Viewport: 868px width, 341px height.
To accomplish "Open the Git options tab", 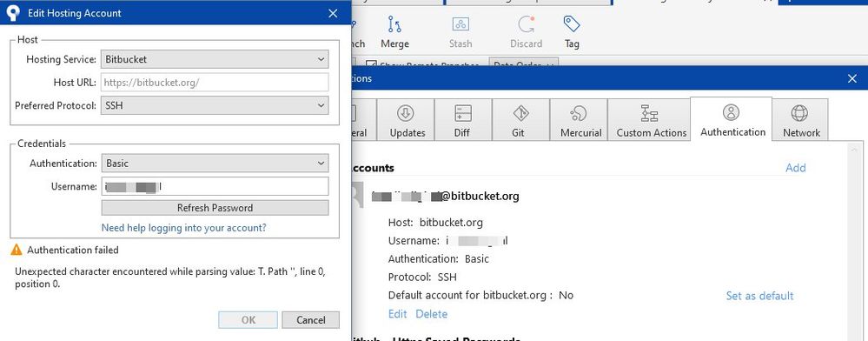I will pyautogui.click(x=520, y=120).
